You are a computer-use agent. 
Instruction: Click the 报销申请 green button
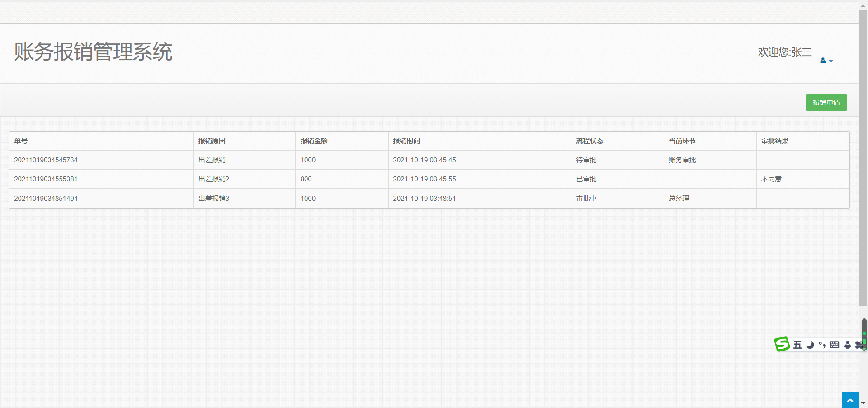826,102
